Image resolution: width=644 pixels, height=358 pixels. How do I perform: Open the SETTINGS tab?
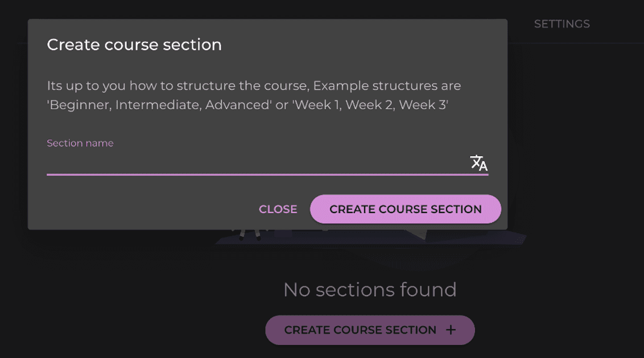pos(562,24)
